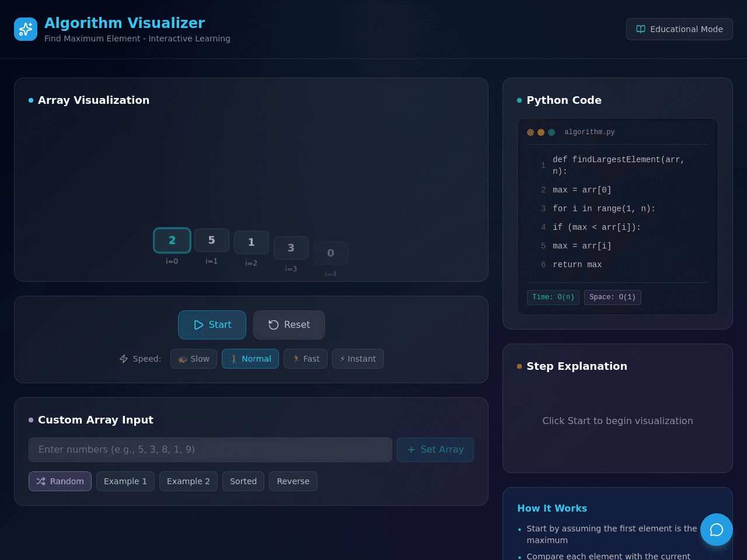Select array element 5 at i=1
The height and width of the screenshot is (560, 747).
click(x=212, y=240)
